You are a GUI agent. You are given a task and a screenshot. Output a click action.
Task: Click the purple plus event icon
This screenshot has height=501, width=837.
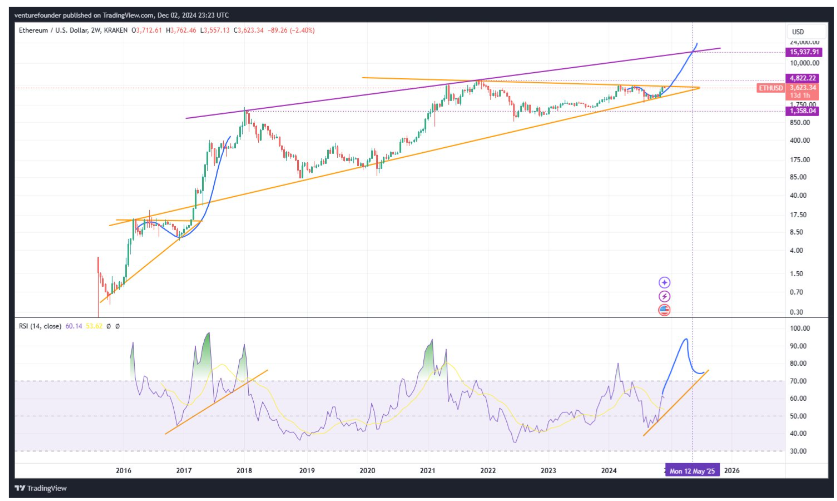(664, 283)
